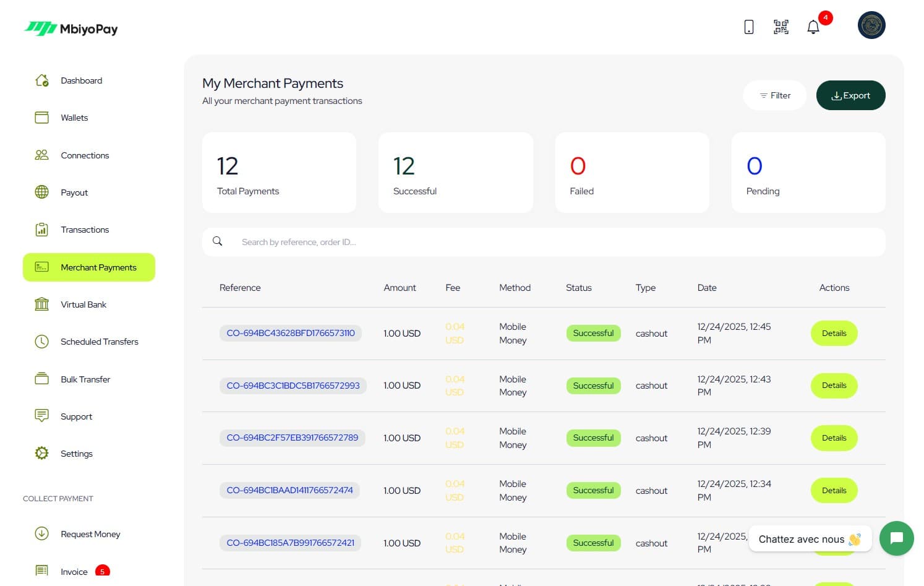Screen dimensions: 924x586
Task: Click the Transactions chart icon
Action: pos(41,230)
